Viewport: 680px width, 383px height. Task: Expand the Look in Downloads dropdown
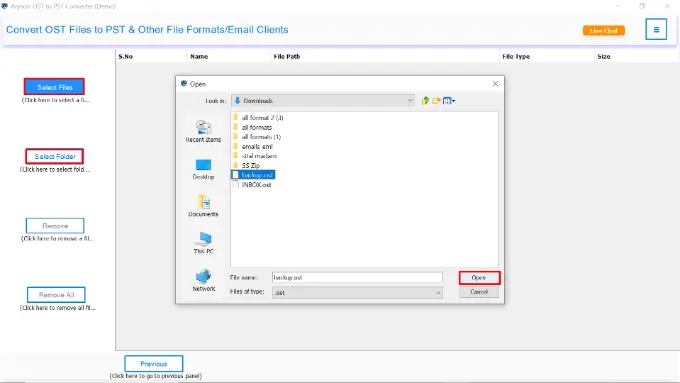[323, 101]
